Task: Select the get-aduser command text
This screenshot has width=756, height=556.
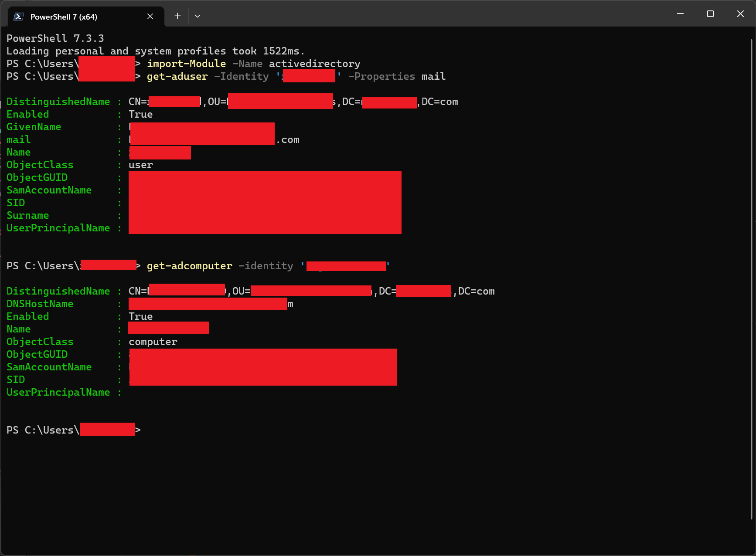Action: point(177,76)
